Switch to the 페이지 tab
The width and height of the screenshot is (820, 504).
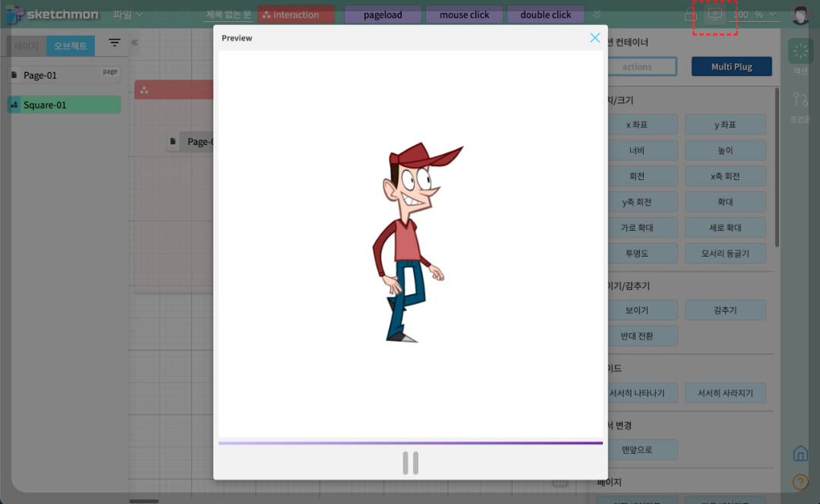[27, 46]
